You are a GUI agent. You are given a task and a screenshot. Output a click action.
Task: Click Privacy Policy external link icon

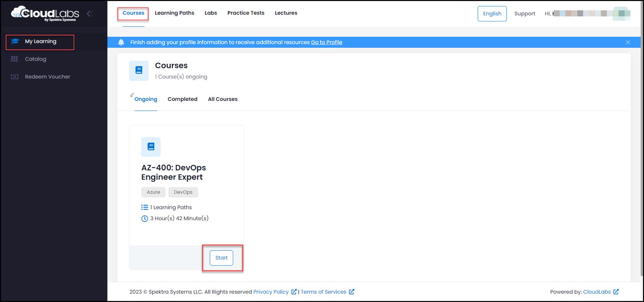[x=294, y=292]
